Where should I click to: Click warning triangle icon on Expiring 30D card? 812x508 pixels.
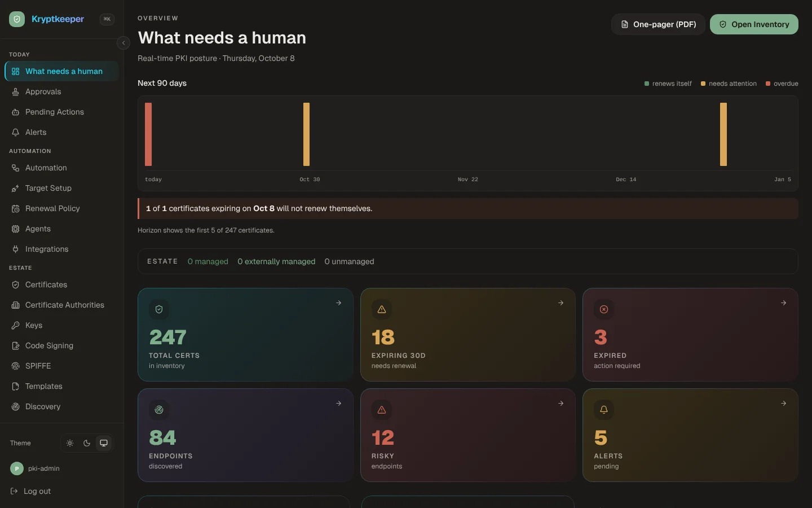click(382, 309)
